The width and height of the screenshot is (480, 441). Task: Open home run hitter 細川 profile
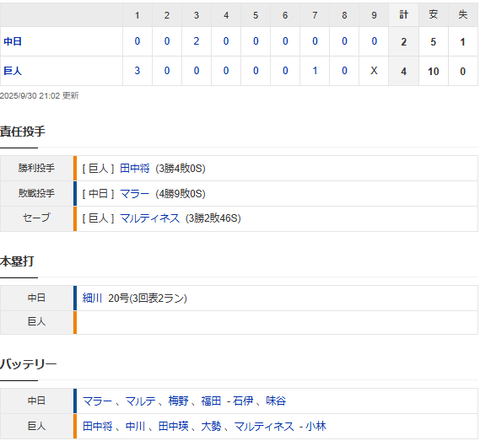tap(92, 298)
